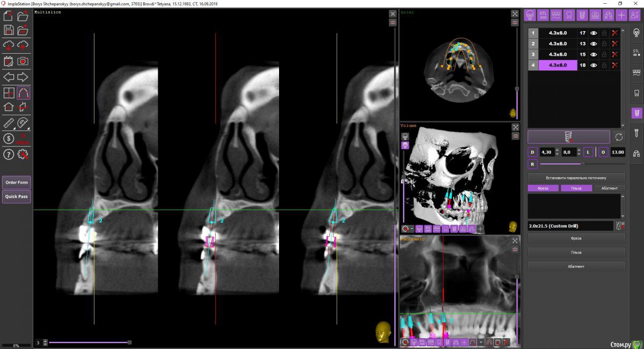
Task: Select the panoramic curve arch tool
Action: pos(23,93)
